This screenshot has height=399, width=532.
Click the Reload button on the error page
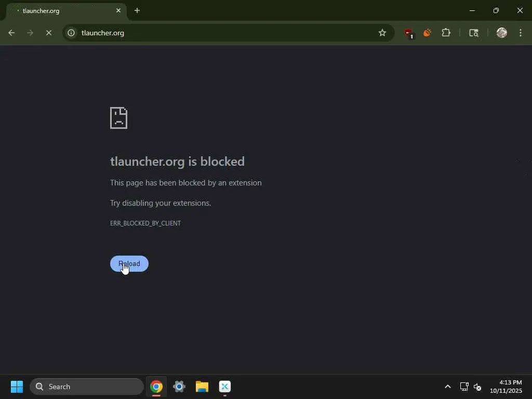(x=129, y=263)
